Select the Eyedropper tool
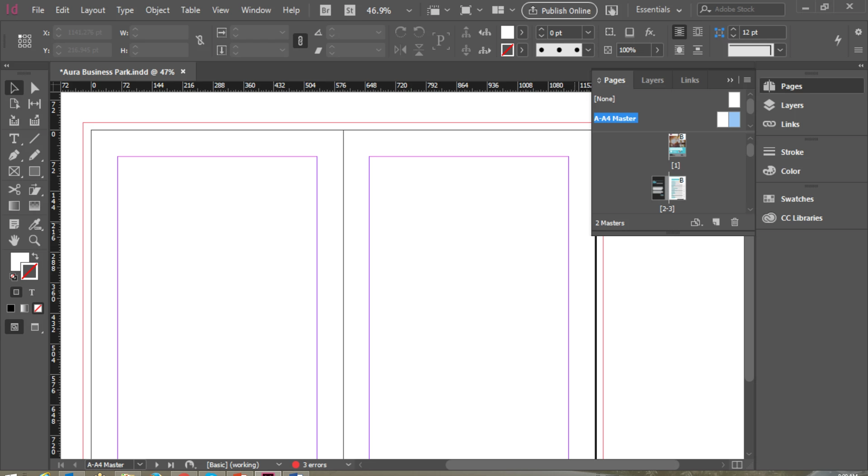This screenshot has width=868, height=476. [x=34, y=224]
